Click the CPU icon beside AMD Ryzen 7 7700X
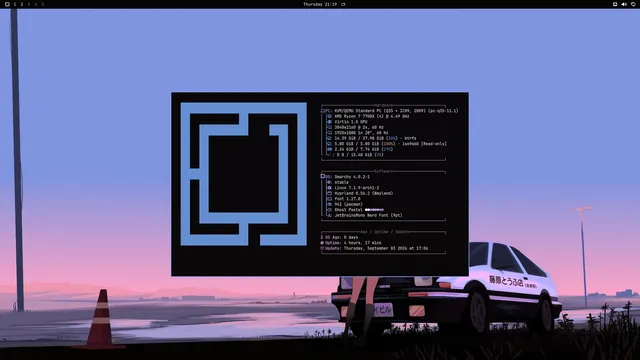This screenshot has height=360, width=640. [x=329, y=116]
